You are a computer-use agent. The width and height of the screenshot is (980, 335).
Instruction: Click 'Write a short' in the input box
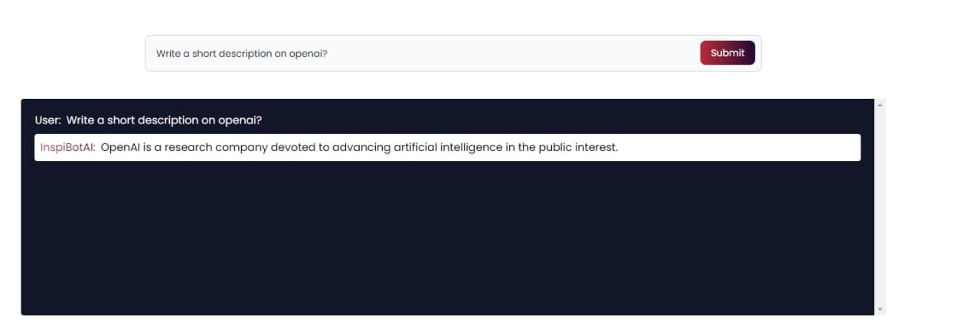tap(185, 54)
